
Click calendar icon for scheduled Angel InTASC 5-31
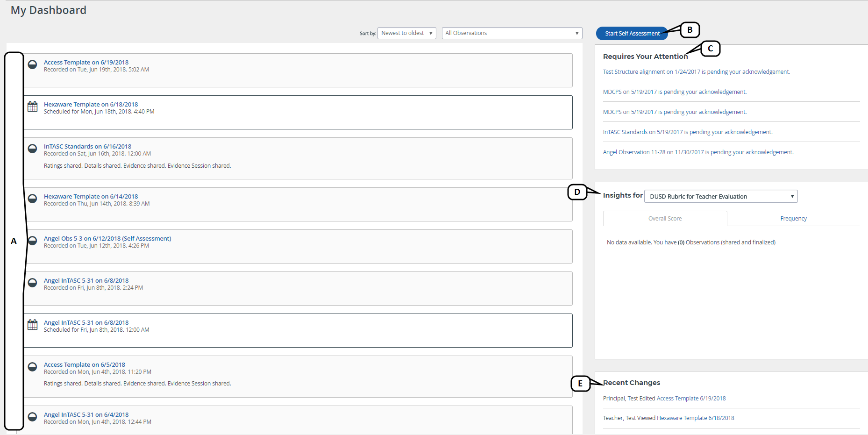pos(32,325)
